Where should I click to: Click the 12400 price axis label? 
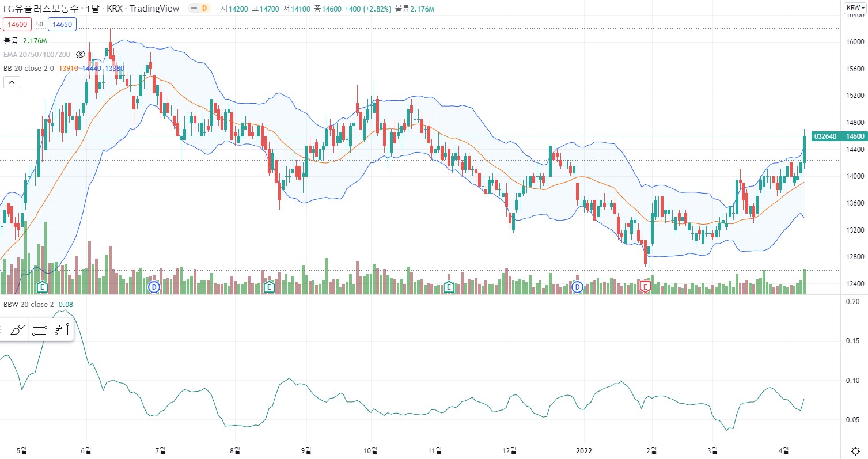[855, 284]
